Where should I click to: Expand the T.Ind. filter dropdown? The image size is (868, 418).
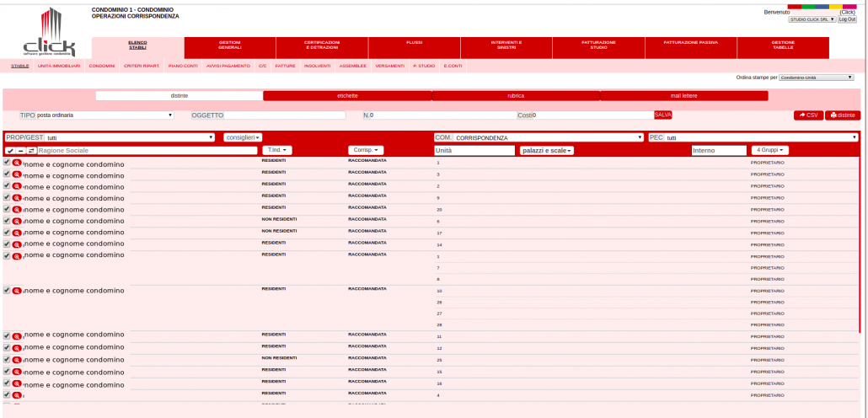(276, 150)
